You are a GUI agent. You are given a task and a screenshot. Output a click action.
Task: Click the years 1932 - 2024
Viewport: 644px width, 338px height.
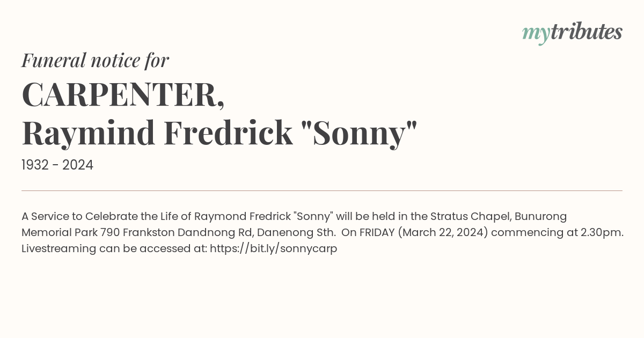(57, 165)
